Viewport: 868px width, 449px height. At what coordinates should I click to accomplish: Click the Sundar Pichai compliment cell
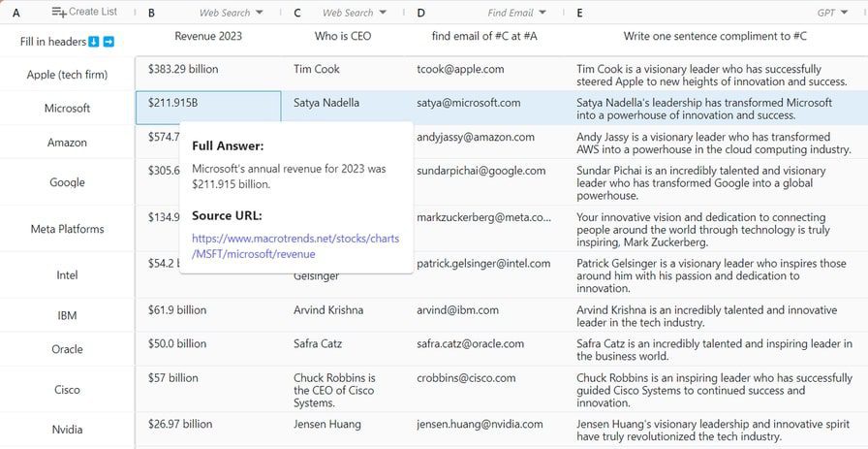click(716, 181)
